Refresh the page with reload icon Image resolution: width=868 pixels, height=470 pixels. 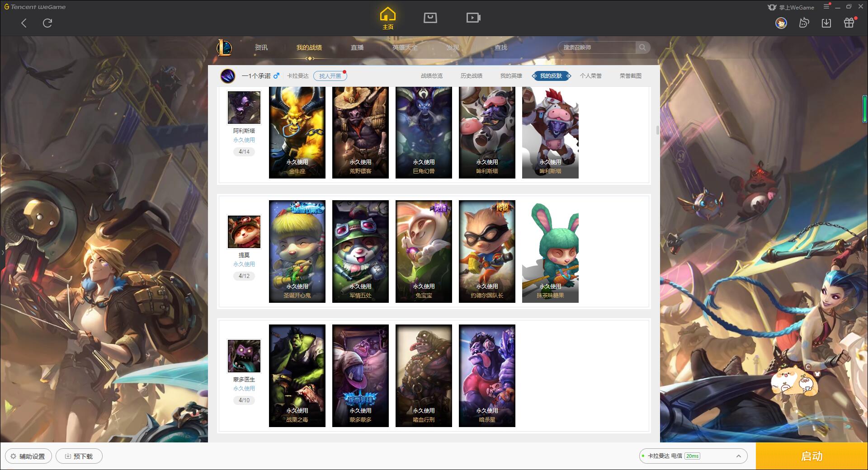47,23
